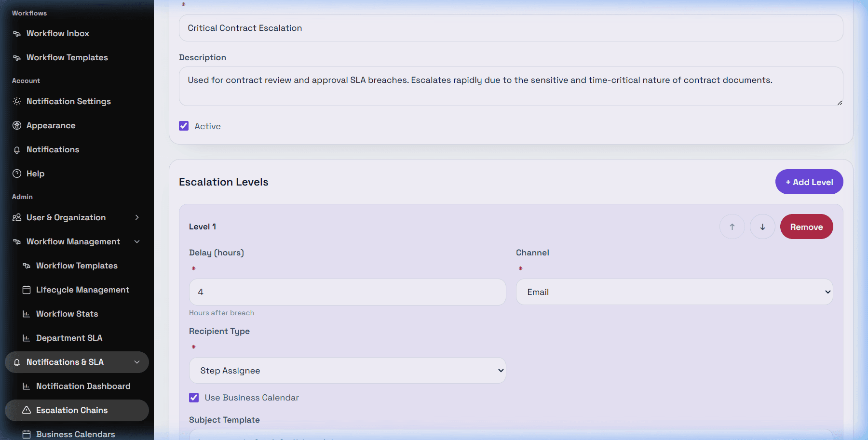868x440 pixels.
Task: Click the Workflow Stats chart icon
Action: pyautogui.click(x=27, y=314)
